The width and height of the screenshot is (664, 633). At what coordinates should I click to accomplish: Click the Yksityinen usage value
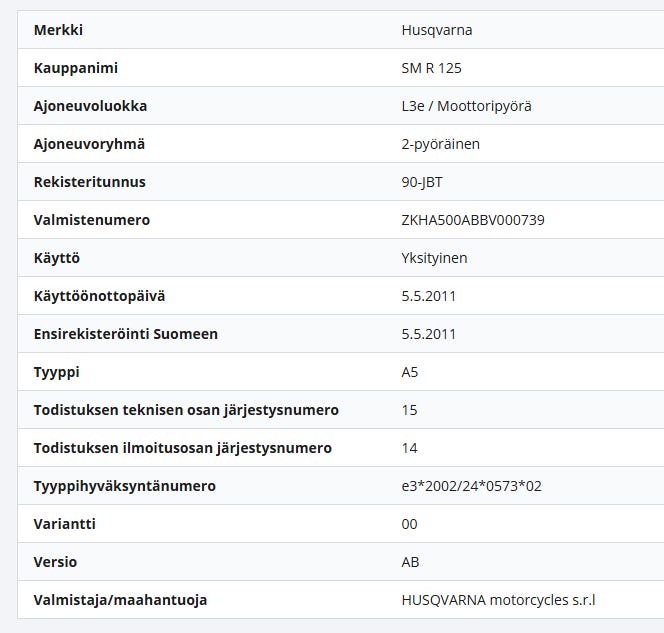pos(434,258)
